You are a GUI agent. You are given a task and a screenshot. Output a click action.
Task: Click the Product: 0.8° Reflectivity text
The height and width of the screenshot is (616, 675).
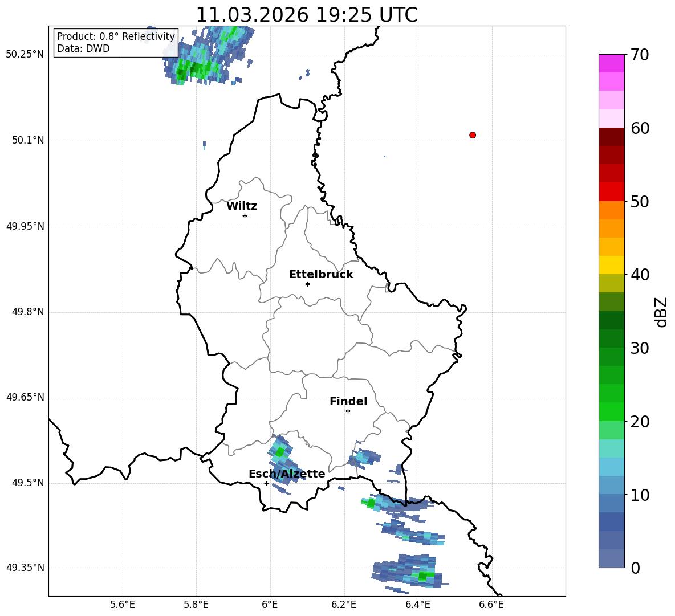pos(116,36)
